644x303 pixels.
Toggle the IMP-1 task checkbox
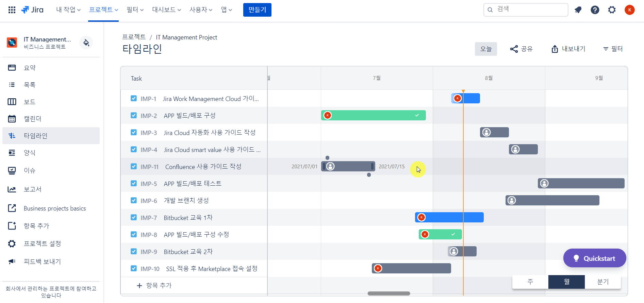pyautogui.click(x=134, y=98)
